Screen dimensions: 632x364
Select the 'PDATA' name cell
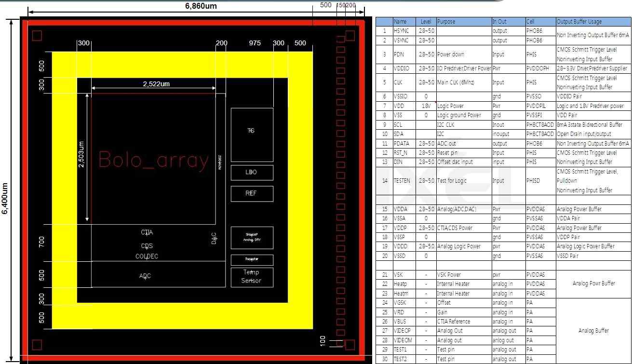tap(404, 143)
